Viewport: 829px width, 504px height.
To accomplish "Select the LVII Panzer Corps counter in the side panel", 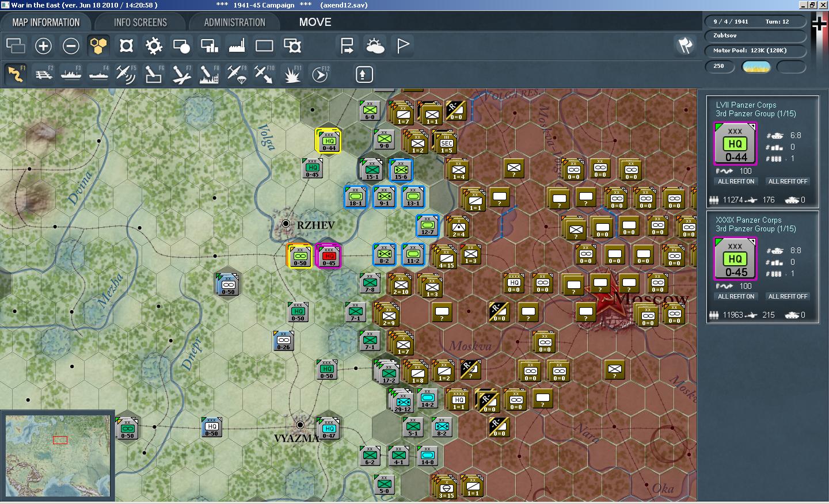I will tap(736, 144).
